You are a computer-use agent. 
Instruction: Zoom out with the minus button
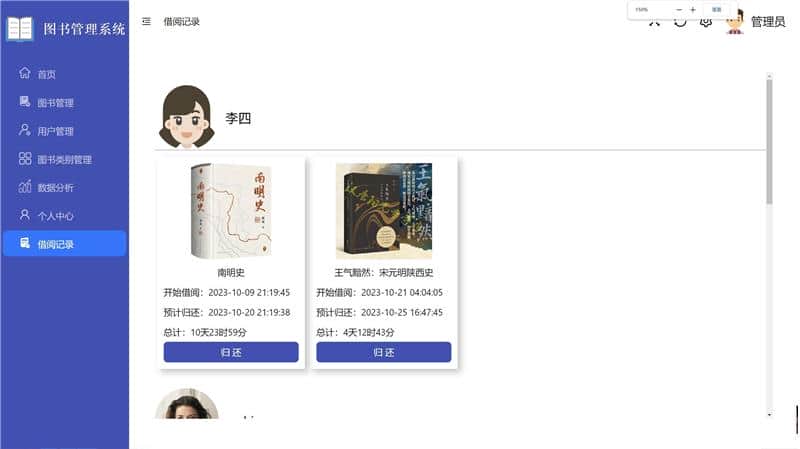point(679,10)
